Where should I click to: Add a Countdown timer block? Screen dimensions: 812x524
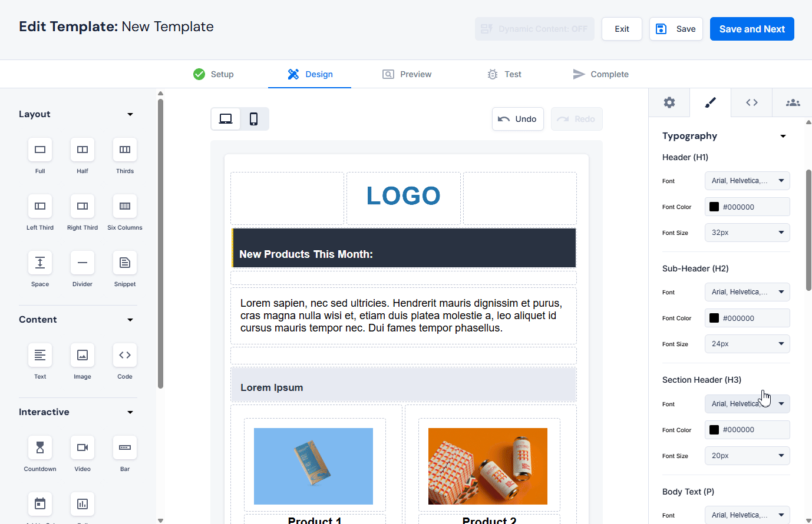coord(40,448)
